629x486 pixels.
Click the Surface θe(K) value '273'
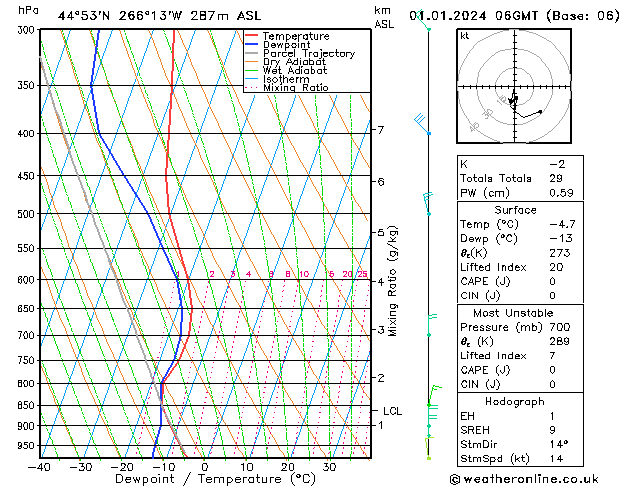tap(560, 253)
